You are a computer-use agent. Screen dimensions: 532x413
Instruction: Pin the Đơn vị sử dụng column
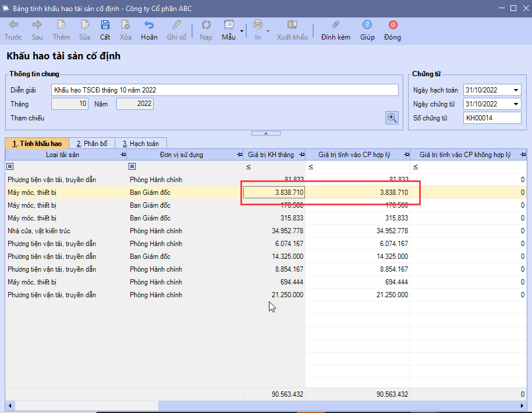point(240,155)
